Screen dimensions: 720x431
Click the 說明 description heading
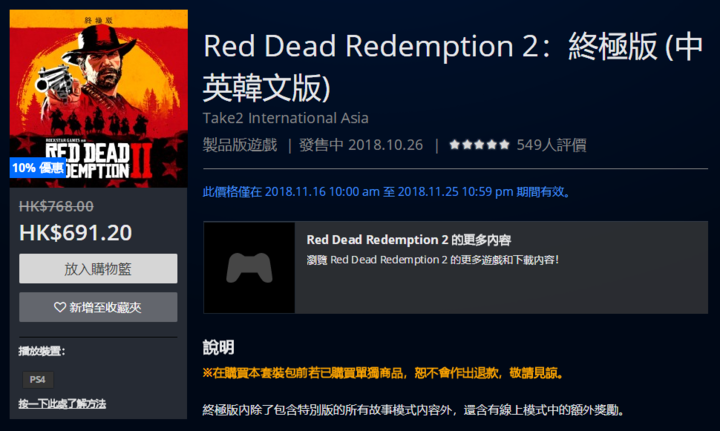(x=219, y=347)
